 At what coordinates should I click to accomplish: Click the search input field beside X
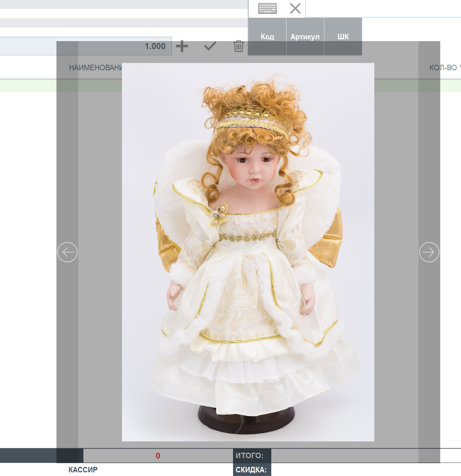[383, 8]
